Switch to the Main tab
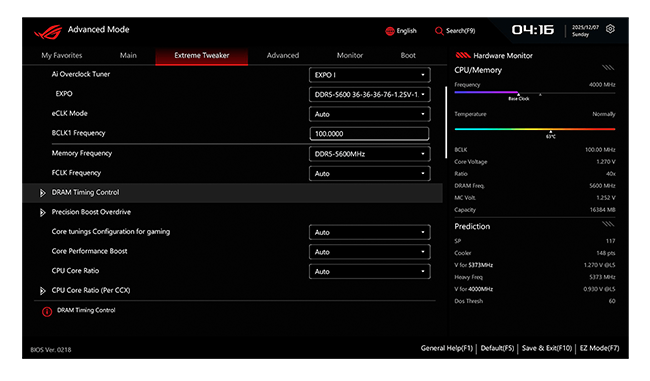Screen dimensions: 650x381 [128, 55]
